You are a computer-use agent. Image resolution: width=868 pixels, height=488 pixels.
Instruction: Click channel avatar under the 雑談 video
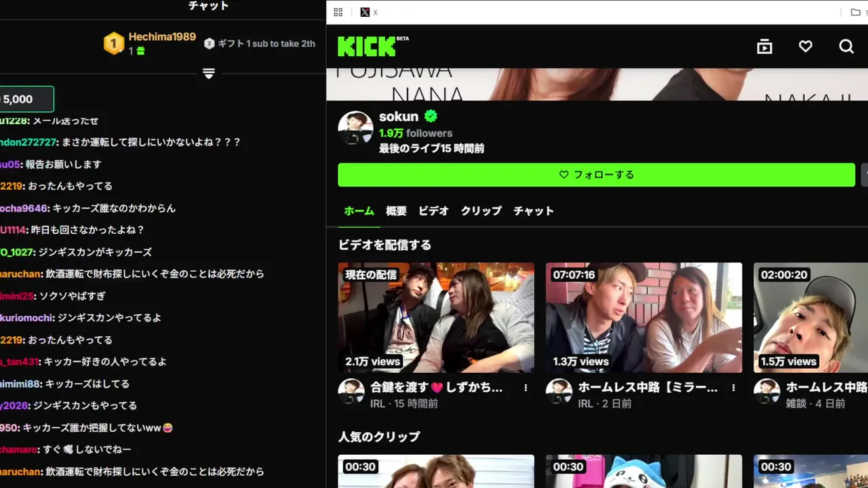[766, 392]
